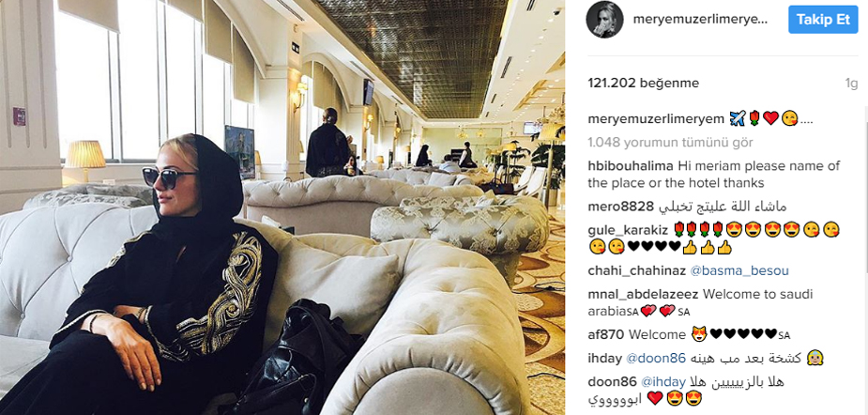Follow with the Takip Et button

pyautogui.click(x=823, y=20)
